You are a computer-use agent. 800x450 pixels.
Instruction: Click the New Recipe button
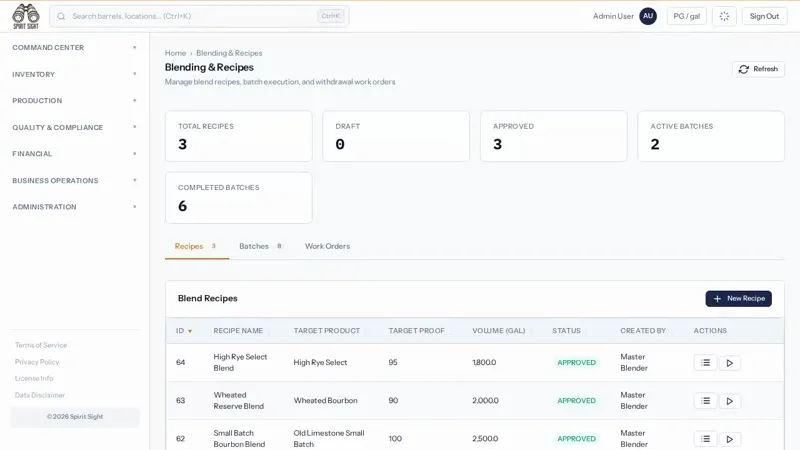738,298
